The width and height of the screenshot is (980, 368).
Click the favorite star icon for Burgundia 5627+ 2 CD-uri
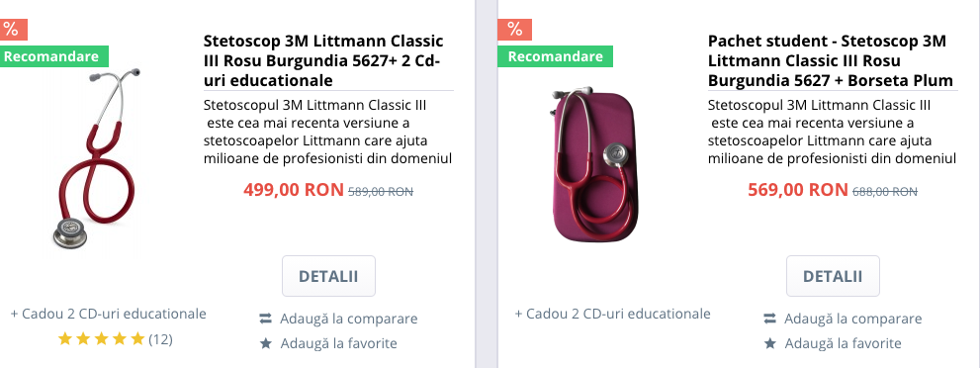tap(266, 343)
